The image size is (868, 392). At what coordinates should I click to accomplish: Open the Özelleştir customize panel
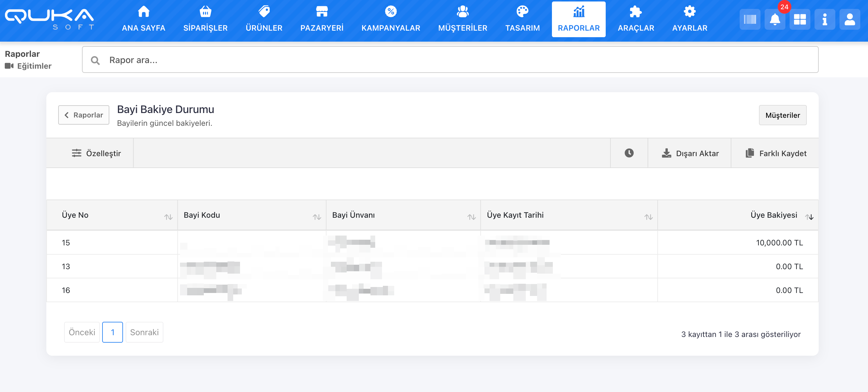click(x=96, y=153)
